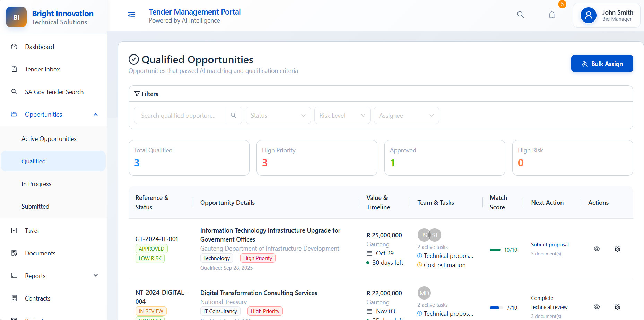Click the 10/10 match score progress bar
The image size is (644, 320).
click(x=495, y=250)
